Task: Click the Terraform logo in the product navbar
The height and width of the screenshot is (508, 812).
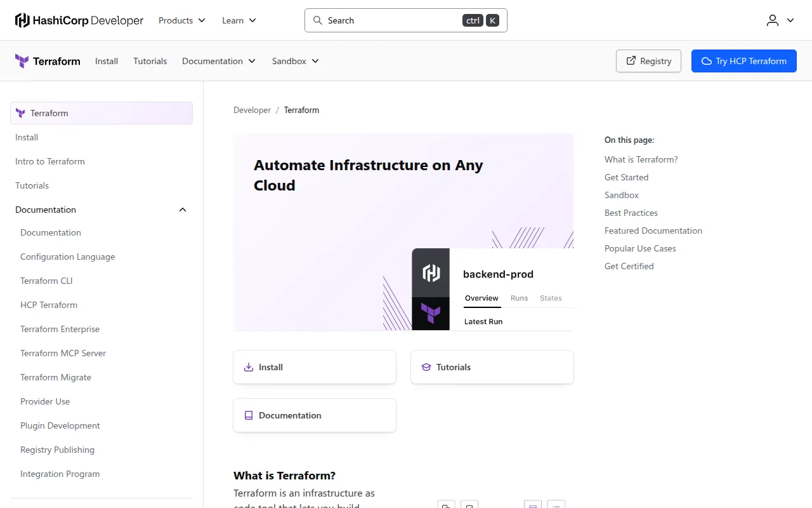Action: (x=48, y=61)
